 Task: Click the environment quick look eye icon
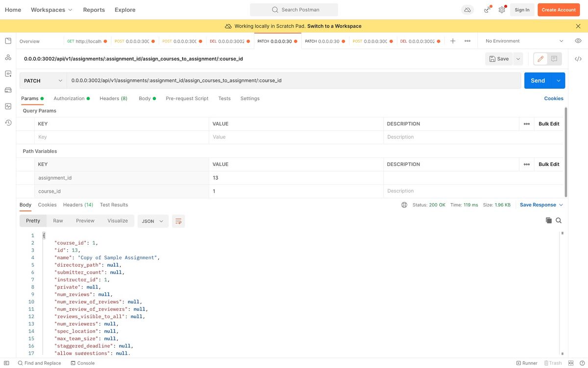(x=578, y=41)
